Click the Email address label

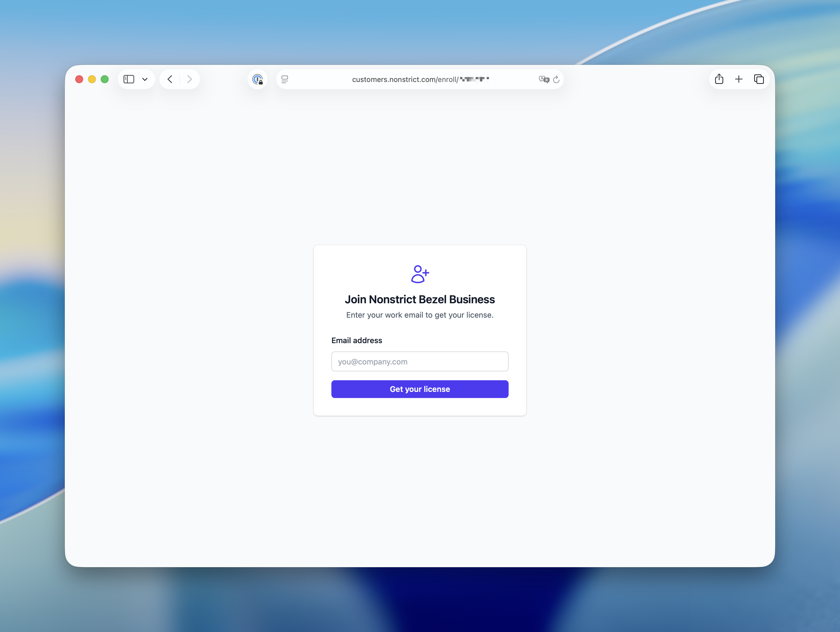tap(357, 340)
